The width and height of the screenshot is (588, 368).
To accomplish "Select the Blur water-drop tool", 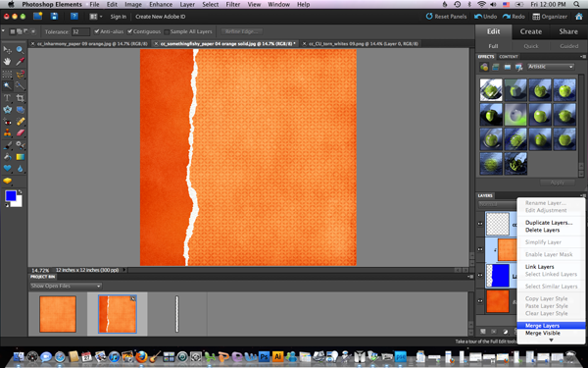I will (20, 169).
